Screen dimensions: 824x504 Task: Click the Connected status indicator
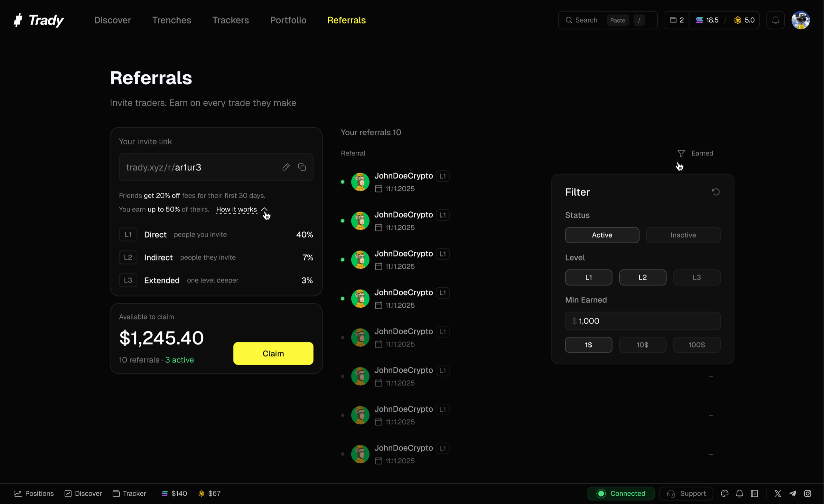(621, 493)
